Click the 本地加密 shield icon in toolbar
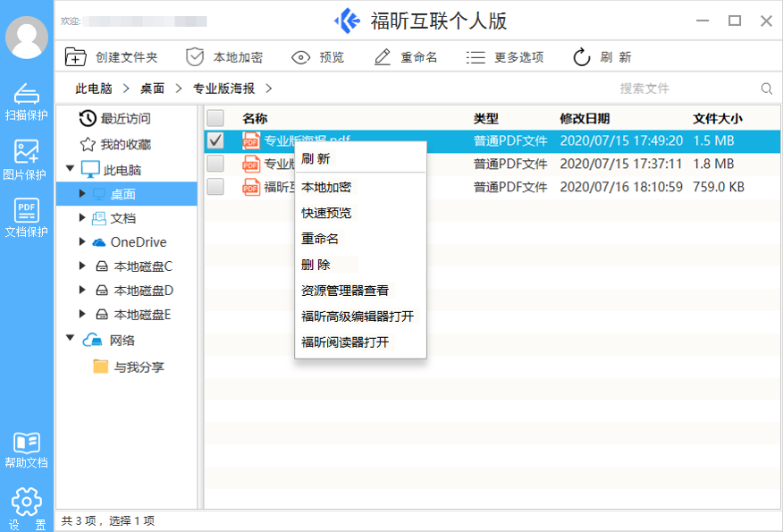The width and height of the screenshot is (783, 532). point(195,57)
